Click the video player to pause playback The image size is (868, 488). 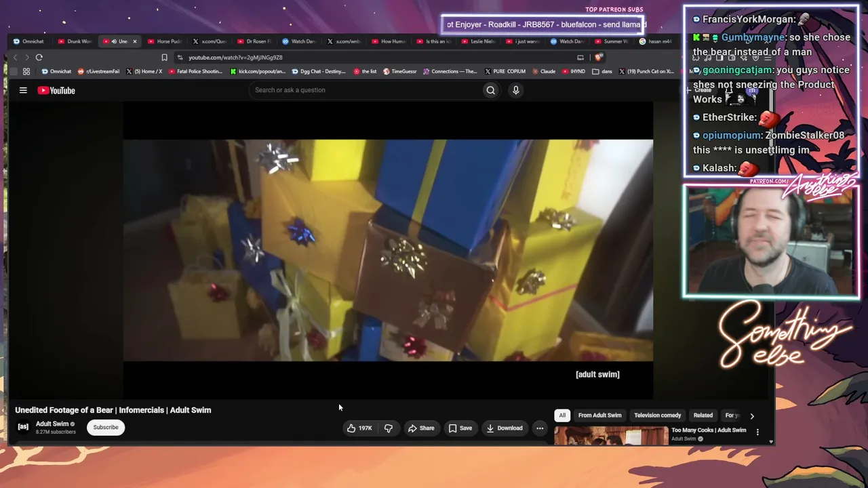click(x=388, y=250)
